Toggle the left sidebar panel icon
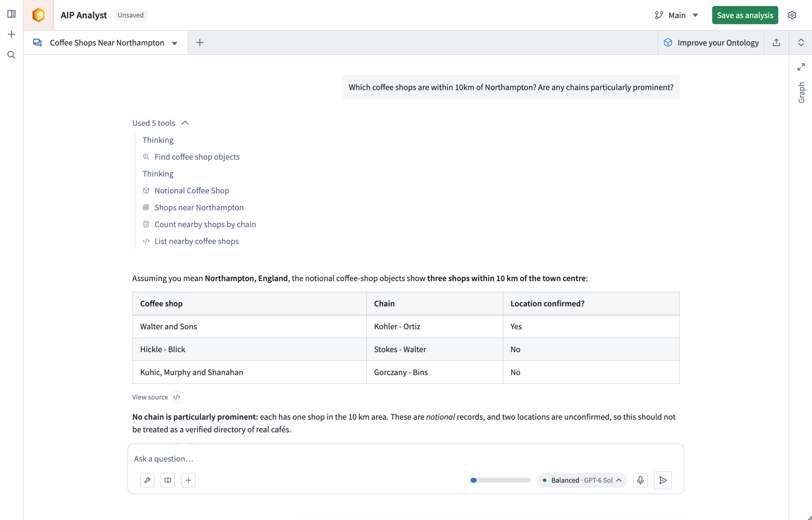 pos(11,14)
